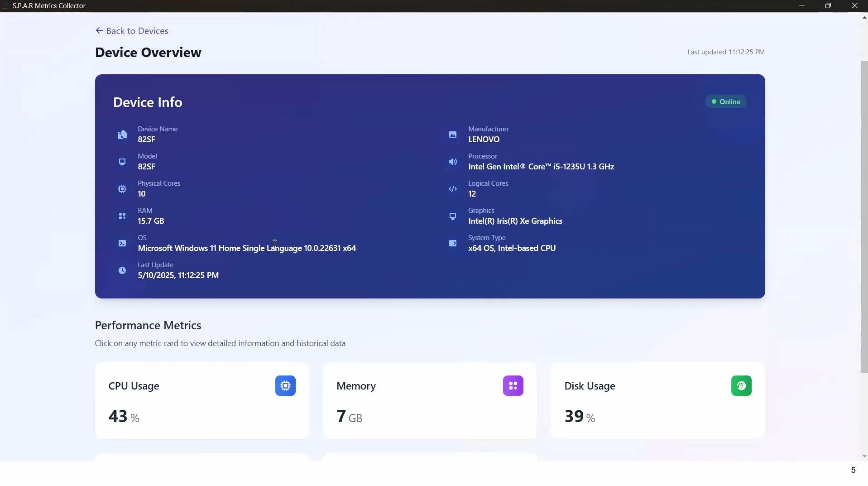
Task: Click the Device Overview heading
Action: pyautogui.click(x=148, y=53)
